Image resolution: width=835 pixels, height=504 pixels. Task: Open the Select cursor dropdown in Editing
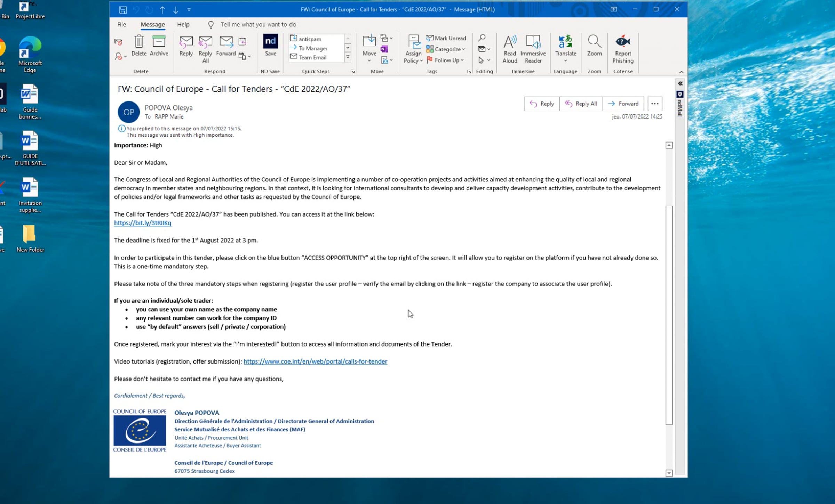484,60
